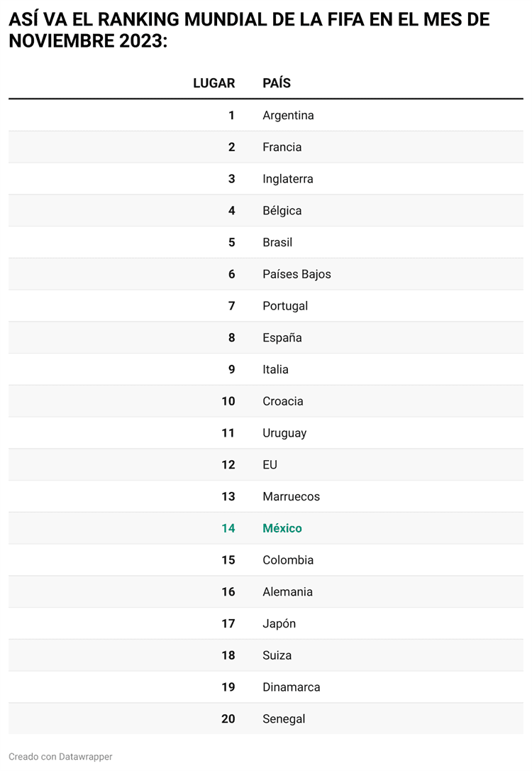The image size is (532, 771).
Task: Select España in the table
Action: [x=282, y=338]
